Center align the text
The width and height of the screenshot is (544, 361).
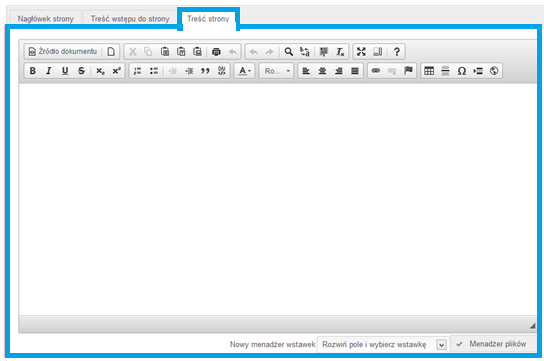tap(322, 71)
